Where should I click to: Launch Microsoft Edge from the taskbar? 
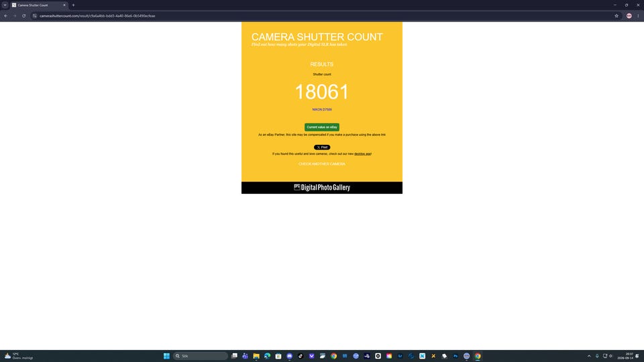coord(267,356)
